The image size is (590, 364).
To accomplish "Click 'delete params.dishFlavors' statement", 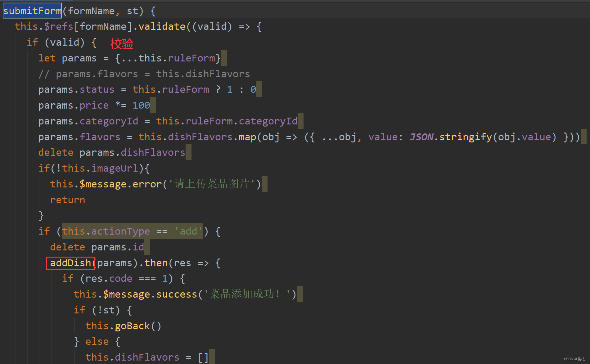I will pos(112,152).
